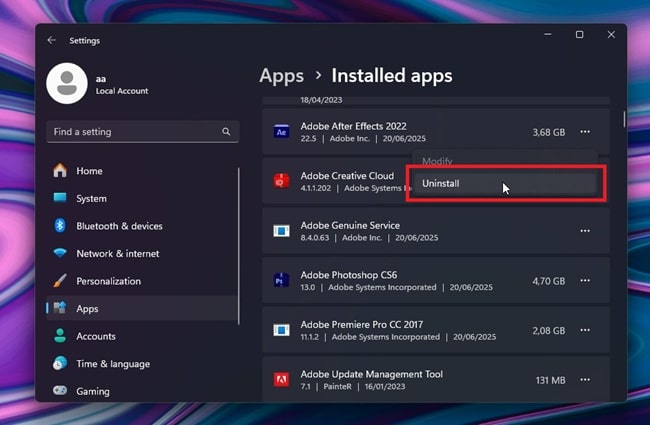Image resolution: width=650 pixels, height=425 pixels.
Task: Open Personalization settings
Action: 142,281
